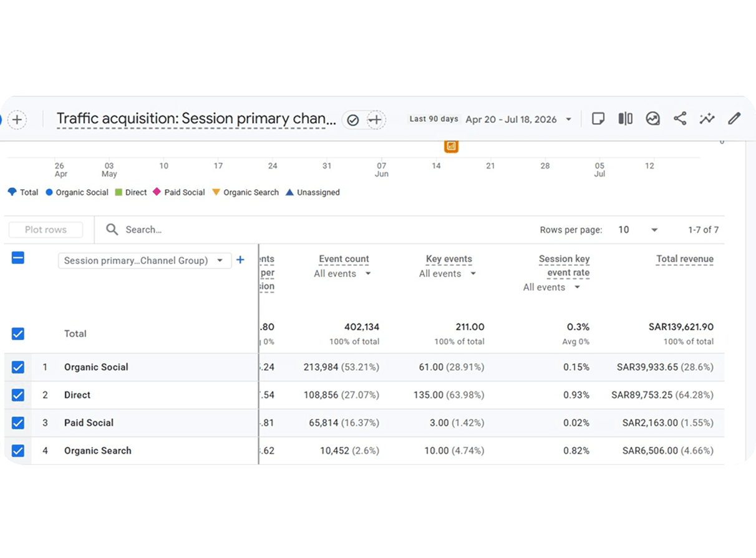Open the insights chart icon

pos(652,119)
